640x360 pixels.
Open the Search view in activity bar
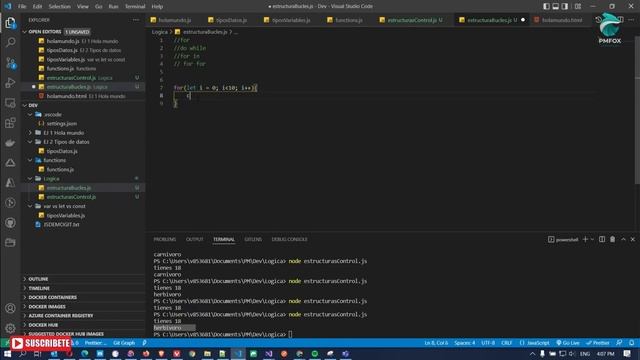click(10, 42)
